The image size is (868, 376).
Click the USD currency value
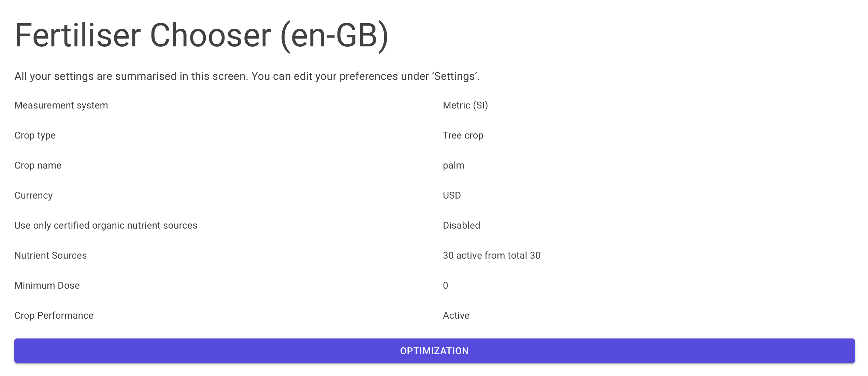point(452,196)
